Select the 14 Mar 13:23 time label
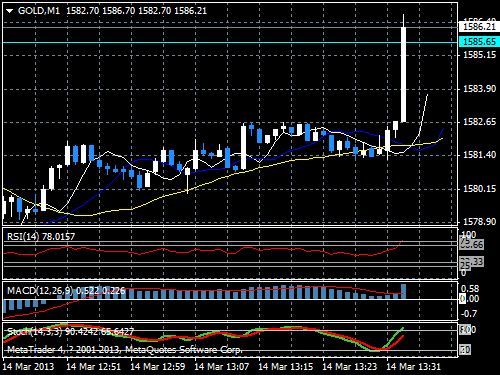The height and width of the screenshot is (375, 500). point(350,367)
